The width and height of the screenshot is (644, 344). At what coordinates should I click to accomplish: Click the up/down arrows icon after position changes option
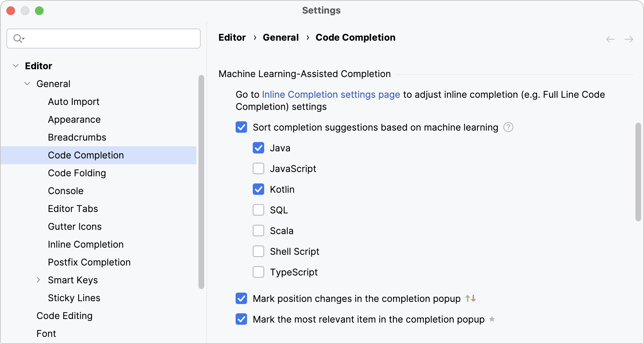point(471,299)
